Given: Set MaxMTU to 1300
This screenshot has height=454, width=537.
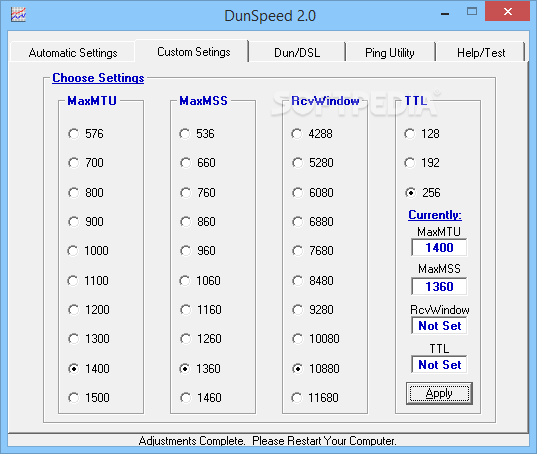Looking at the screenshot, I should [x=89, y=339].
